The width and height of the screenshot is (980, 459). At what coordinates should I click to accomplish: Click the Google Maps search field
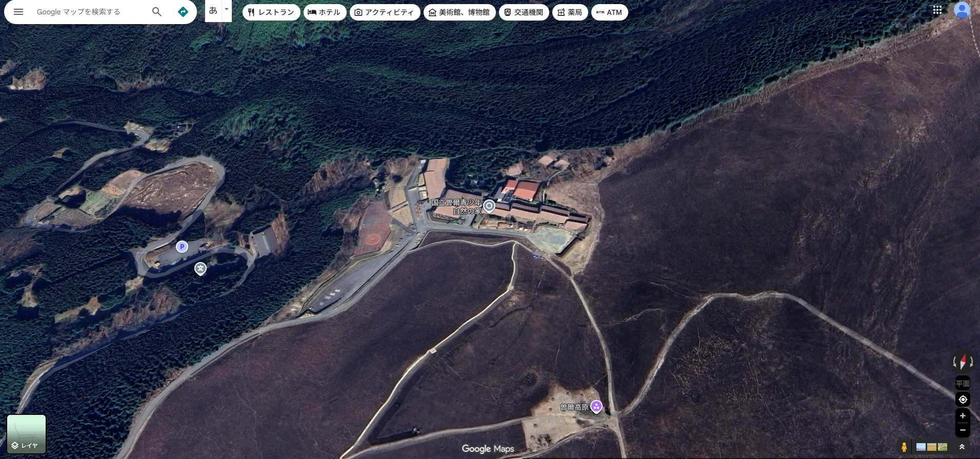point(90,12)
